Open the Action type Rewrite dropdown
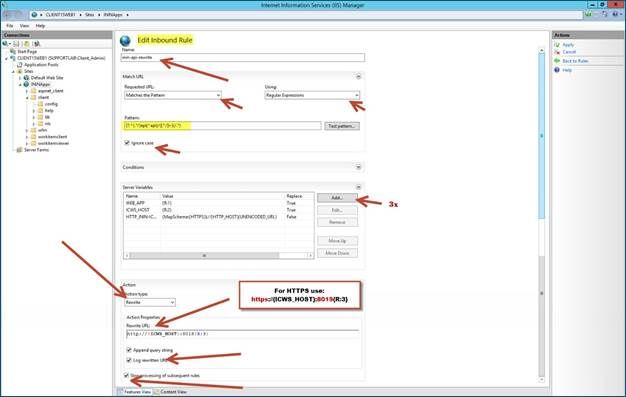The width and height of the screenshot is (626, 397). tap(150, 302)
